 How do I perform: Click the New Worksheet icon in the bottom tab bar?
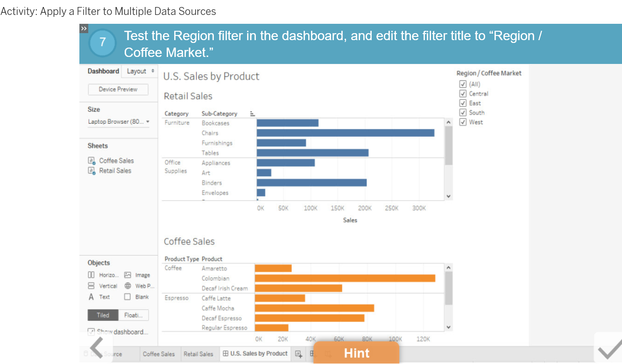point(298,354)
